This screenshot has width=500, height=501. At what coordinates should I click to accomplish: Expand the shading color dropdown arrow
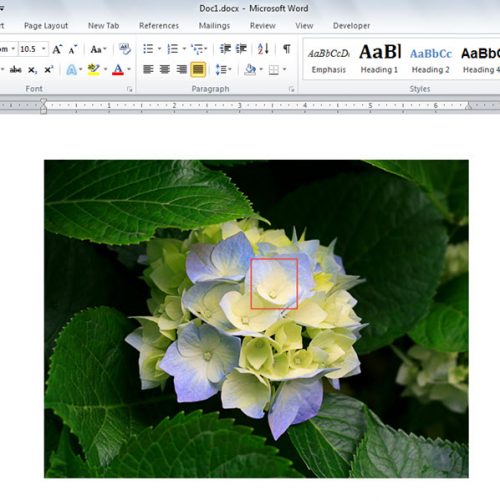261,69
